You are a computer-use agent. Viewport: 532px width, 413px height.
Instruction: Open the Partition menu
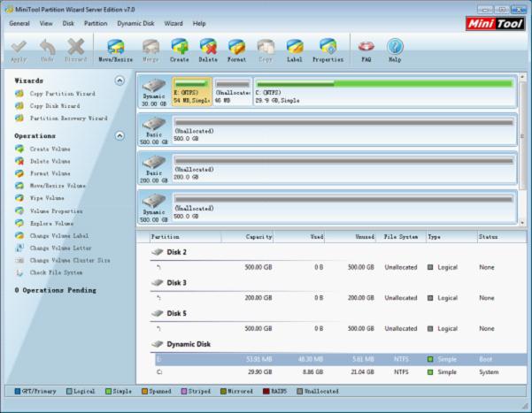(96, 23)
